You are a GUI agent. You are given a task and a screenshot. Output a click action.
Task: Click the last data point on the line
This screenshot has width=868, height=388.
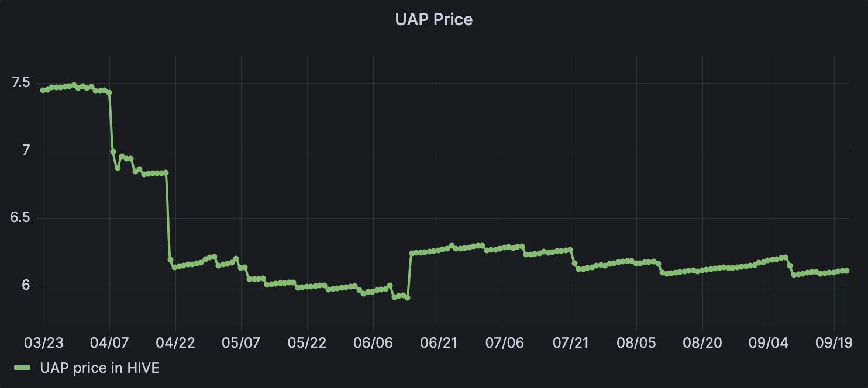(x=847, y=271)
